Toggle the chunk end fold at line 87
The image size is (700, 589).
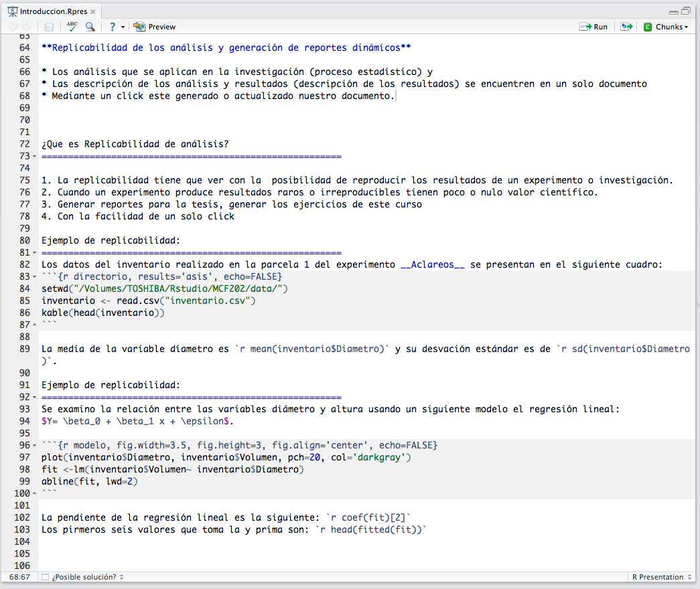[34, 325]
